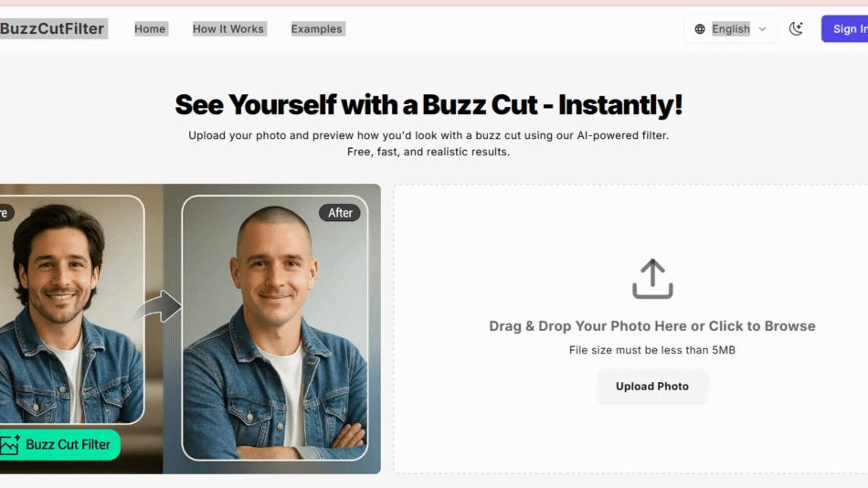
Task: Click the image sparkle icon in green badge
Action: coord(10,445)
